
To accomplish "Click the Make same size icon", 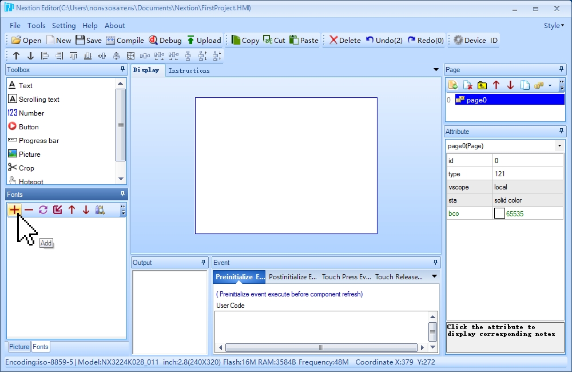I will 130,56.
